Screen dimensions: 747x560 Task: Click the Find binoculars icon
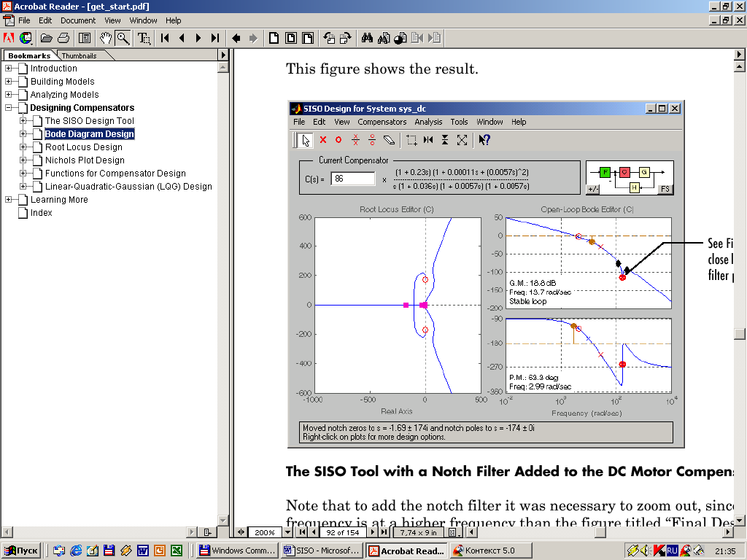click(367, 38)
